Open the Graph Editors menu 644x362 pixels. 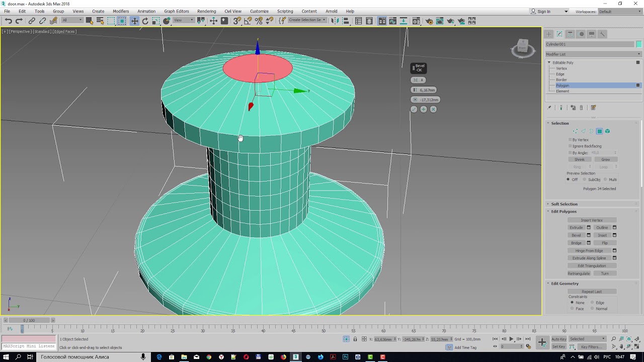[x=176, y=11]
